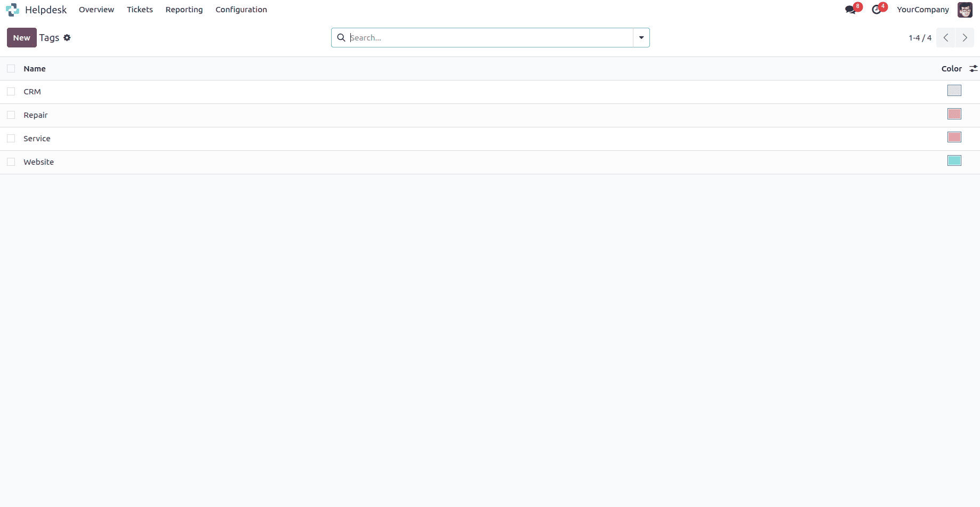Click the search magnifier icon
This screenshot has height=507, width=980.
pos(341,38)
